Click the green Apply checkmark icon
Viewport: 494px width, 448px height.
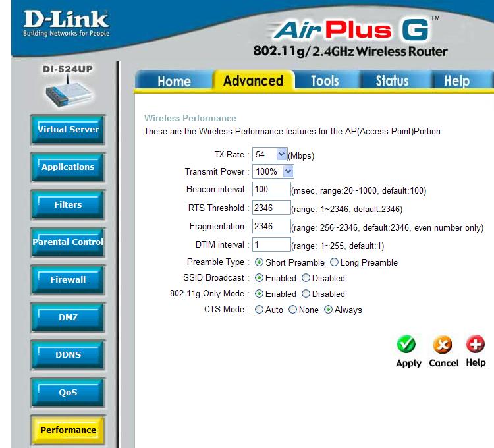[406, 344]
